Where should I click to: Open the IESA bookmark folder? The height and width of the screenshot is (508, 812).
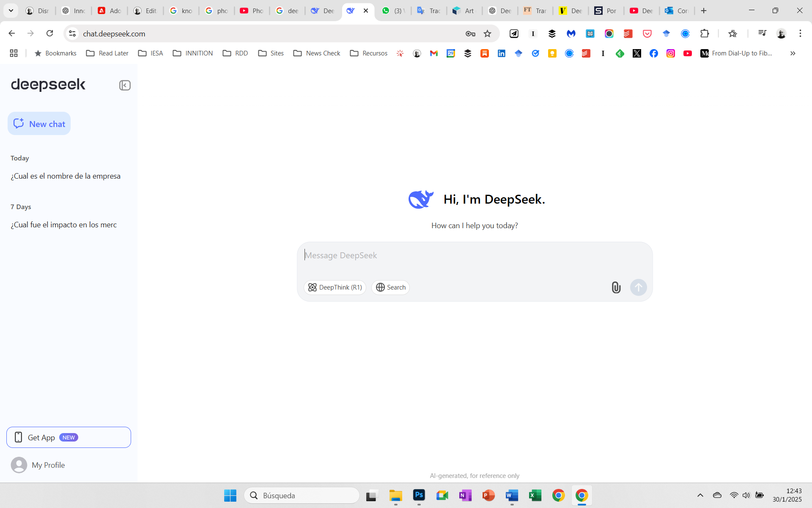pos(151,53)
